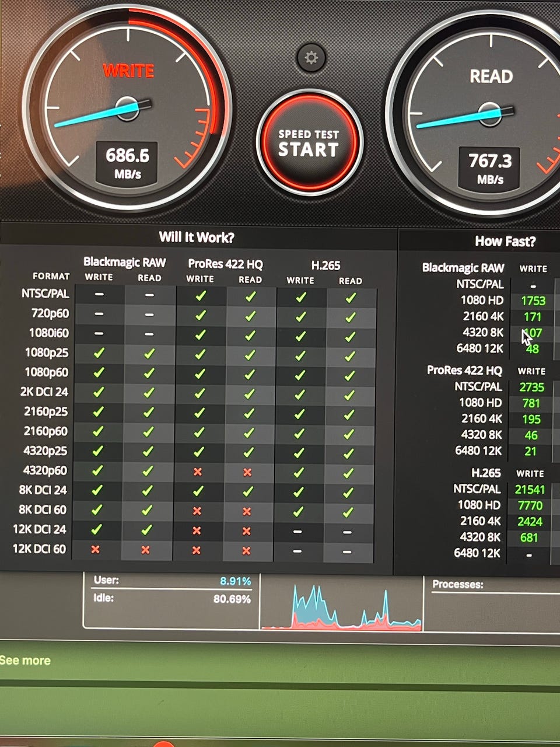This screenshot has width=560, height=747.
Task: Click the 1080p60 format row label
Action: [x=47, y=372]
